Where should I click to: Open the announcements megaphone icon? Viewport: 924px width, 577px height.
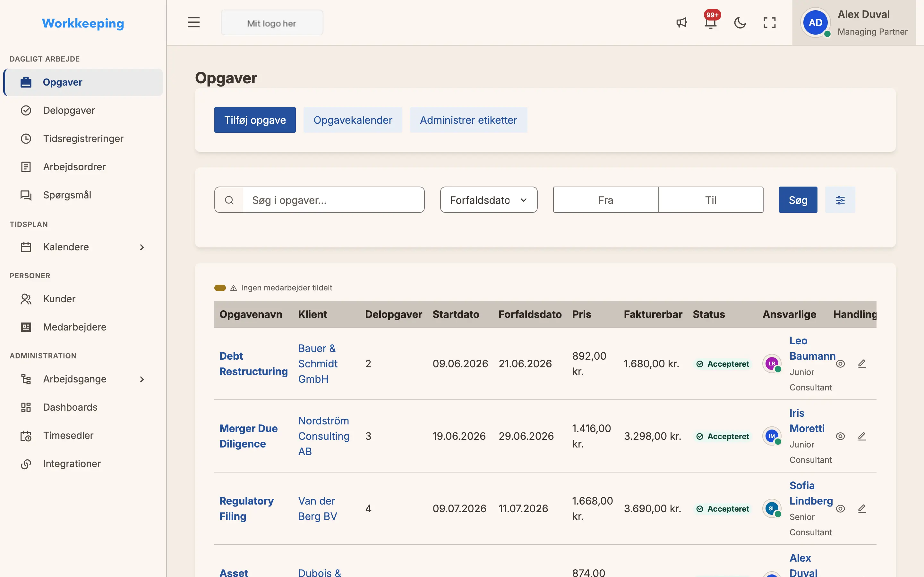681,22
